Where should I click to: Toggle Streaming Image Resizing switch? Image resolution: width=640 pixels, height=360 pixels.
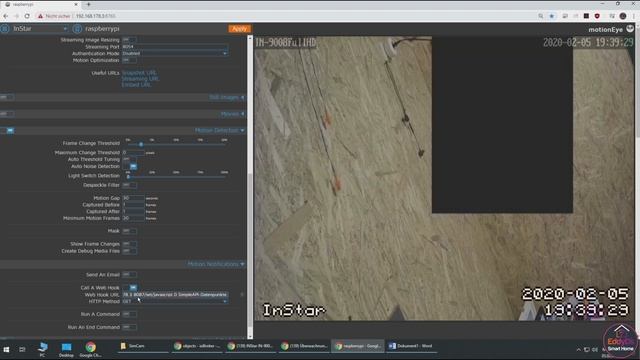point(129,40)
